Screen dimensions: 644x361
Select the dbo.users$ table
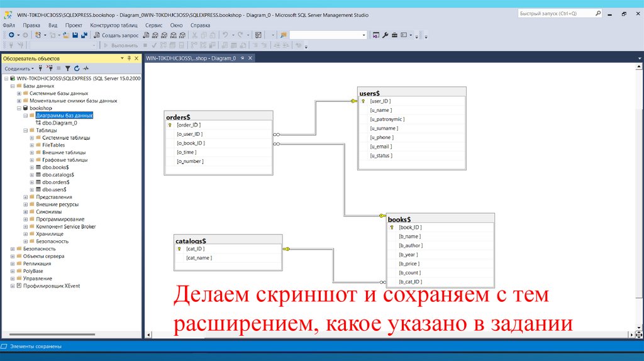(54, 189)
